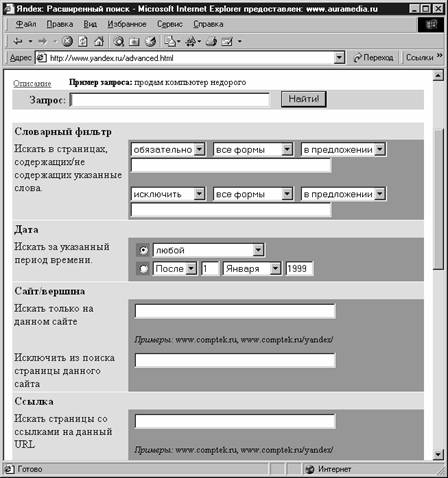Open the Справка menu
The width and height of the screenshot is (448, 478).
208,24
